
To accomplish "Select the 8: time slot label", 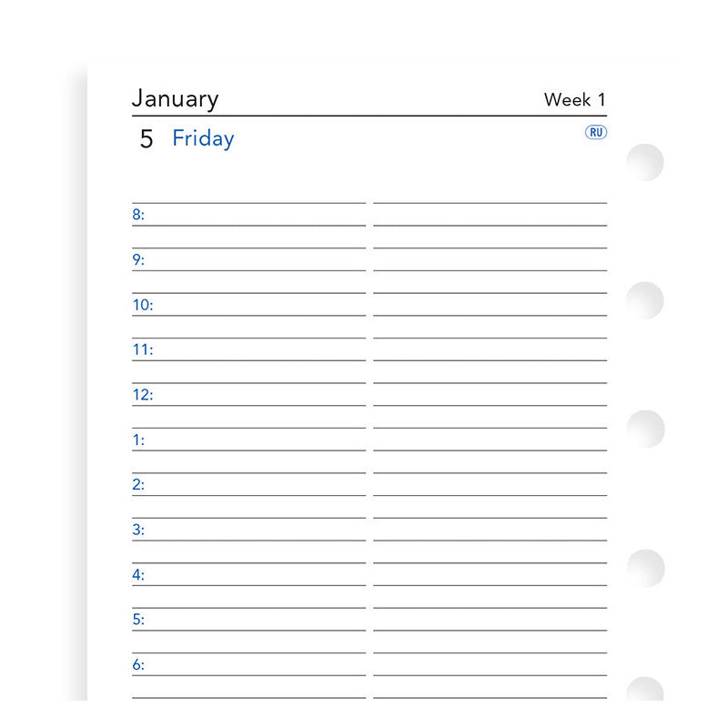I will 138,216.
